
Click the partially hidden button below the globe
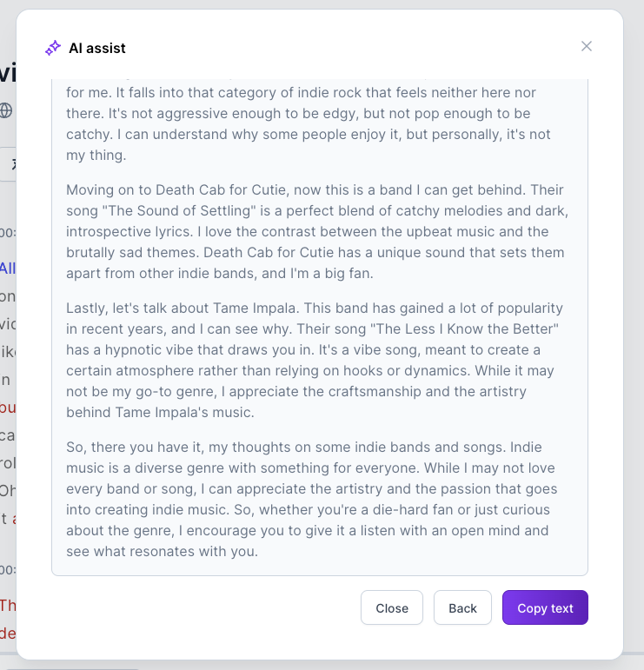(8, 163)
